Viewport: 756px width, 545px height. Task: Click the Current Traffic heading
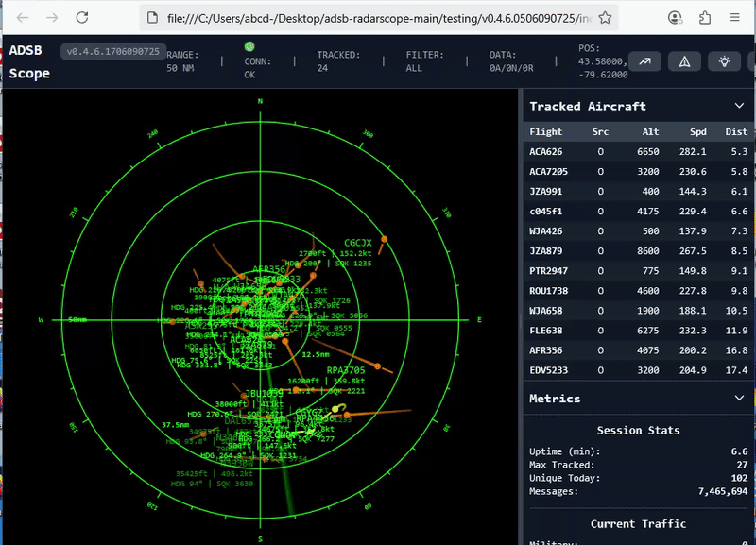638,524
